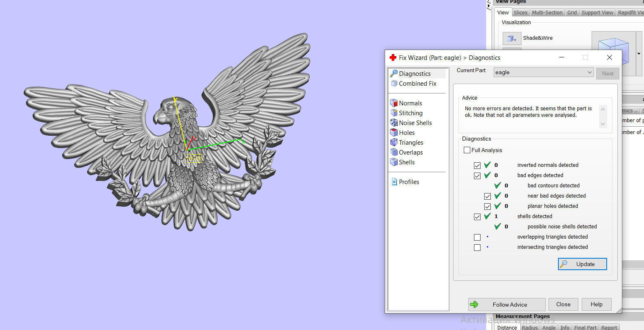Enable intersecting triangles detection checkbox
This screenshot has height=330, width=644.
pyautogui.click(x=477, y=247)
